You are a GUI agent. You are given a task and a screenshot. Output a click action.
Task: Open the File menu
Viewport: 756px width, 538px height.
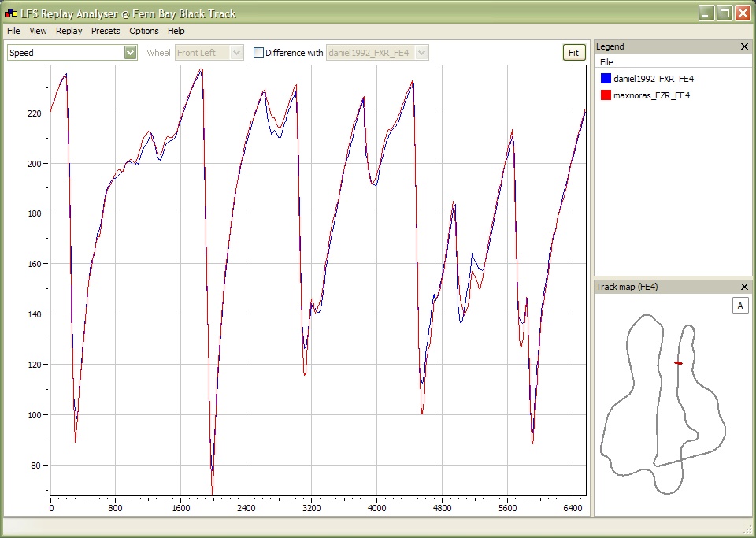pos(13,31)
